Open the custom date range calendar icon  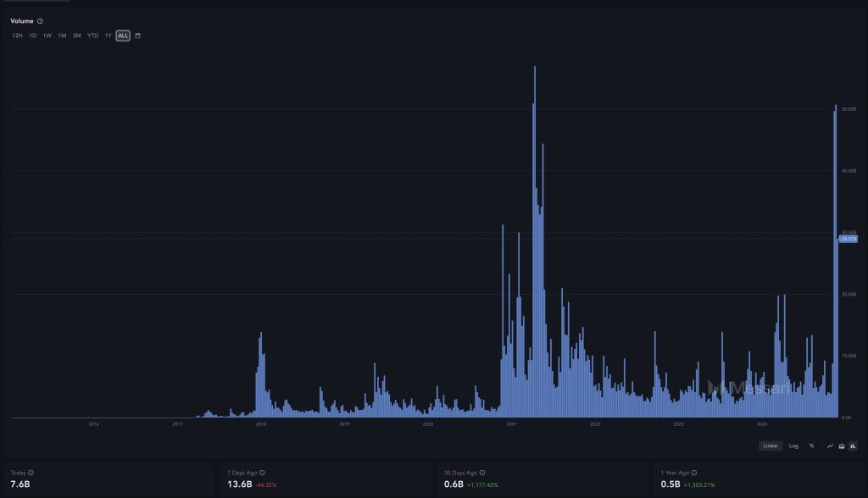click(136, 36)
